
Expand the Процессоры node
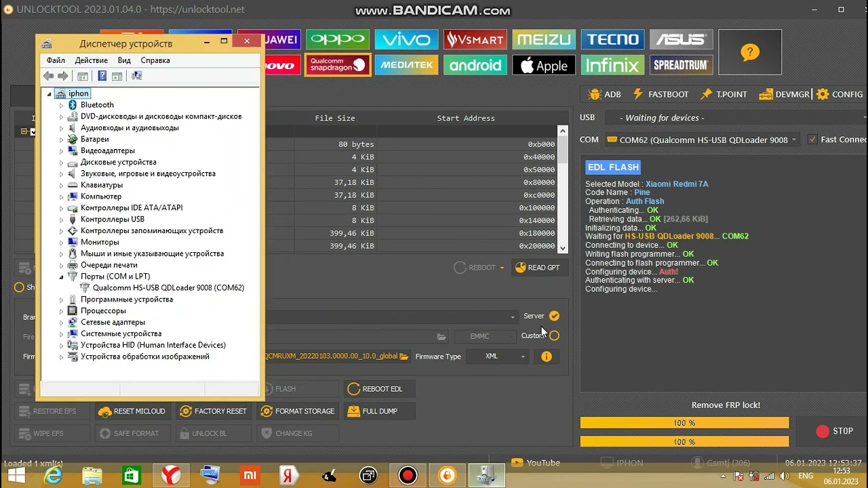point(61,311)
